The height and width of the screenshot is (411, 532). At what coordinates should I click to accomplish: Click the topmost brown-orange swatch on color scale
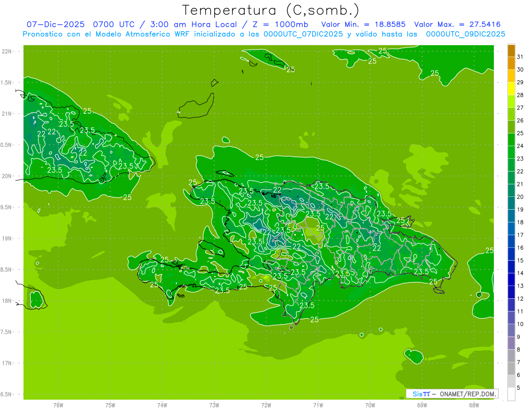pyautogui.click(x=511, y=51)
